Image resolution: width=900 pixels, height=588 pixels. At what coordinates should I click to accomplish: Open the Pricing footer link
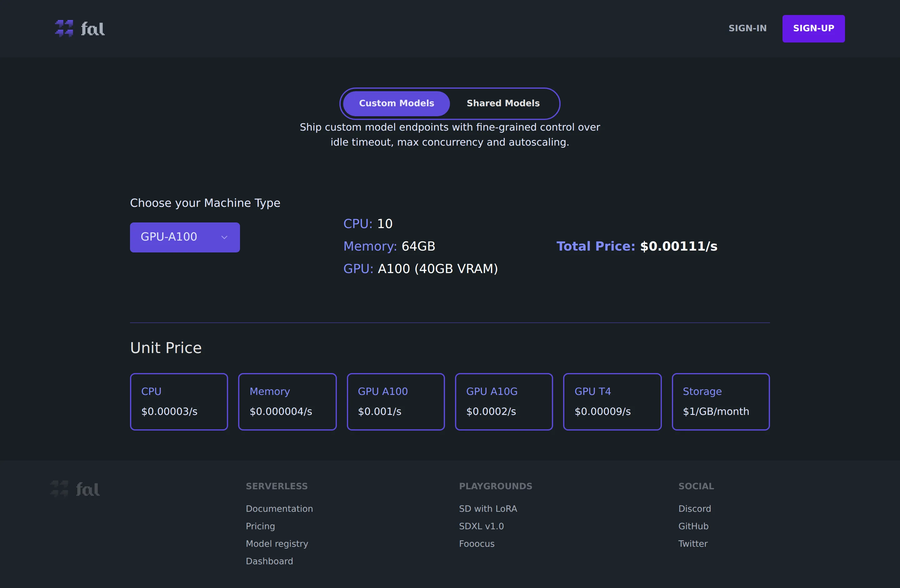tap(260, 526)
